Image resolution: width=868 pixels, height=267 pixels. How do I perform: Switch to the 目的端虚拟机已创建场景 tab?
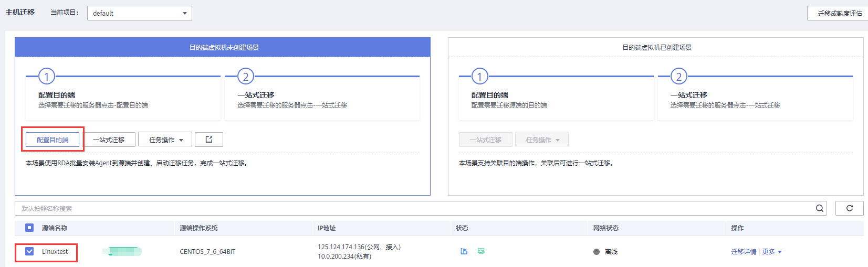tap(656, 47)
